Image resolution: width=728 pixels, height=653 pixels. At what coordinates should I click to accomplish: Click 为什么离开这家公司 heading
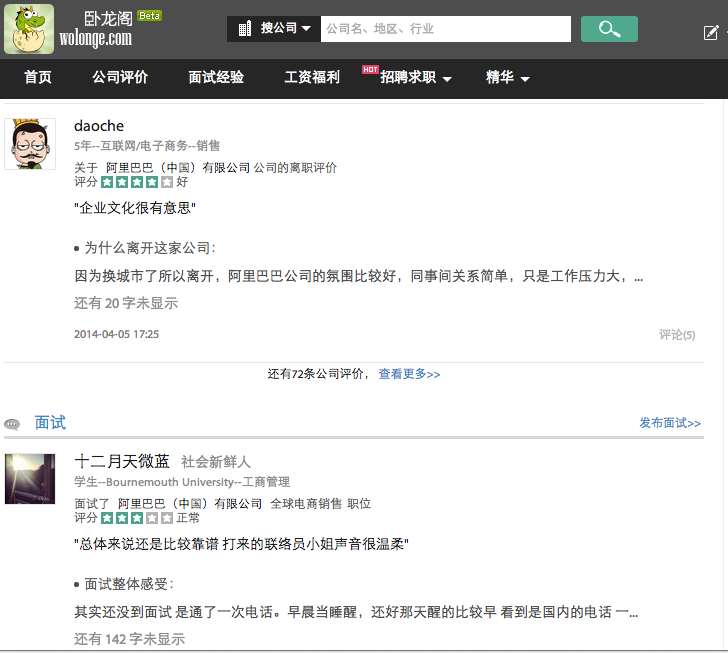pyautogui.click(x=150, y=248)
